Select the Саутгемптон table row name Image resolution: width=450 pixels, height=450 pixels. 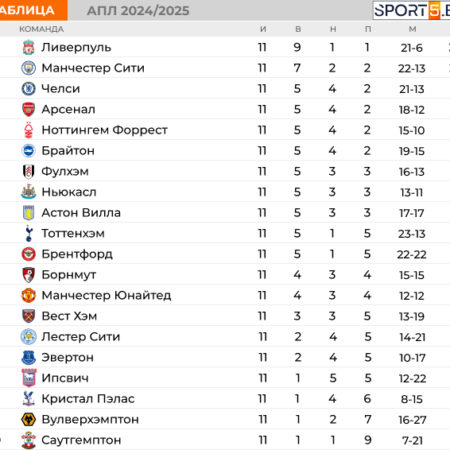(81, 440)
